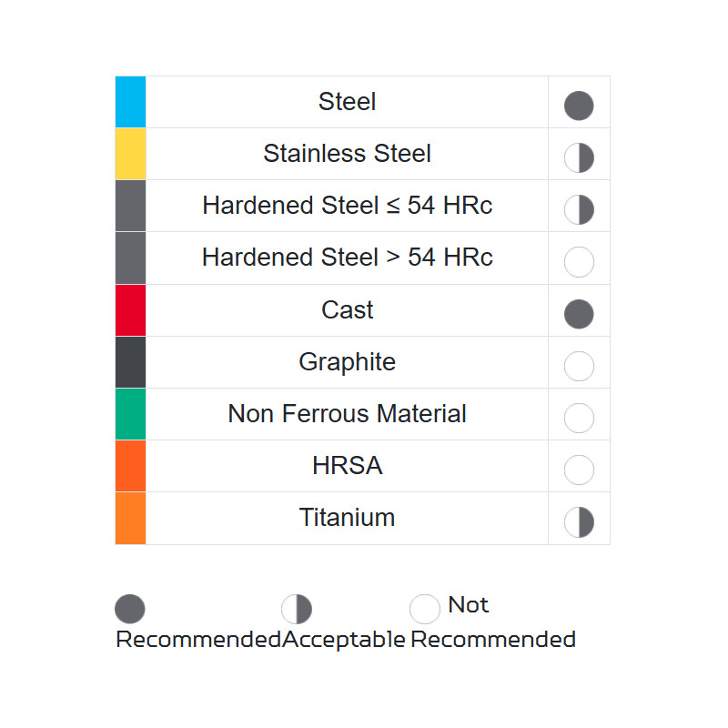Click half-filled circle for Hardened Steel ≤ 54 HRc
Screen dimensions: 728x728
pyautogui.click(x=579, y=210)
